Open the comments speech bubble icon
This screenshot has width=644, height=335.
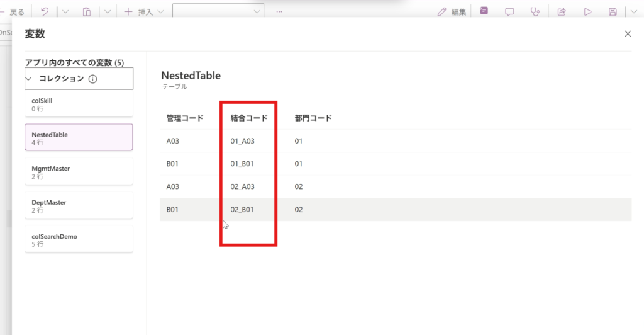tap(510, 11)
